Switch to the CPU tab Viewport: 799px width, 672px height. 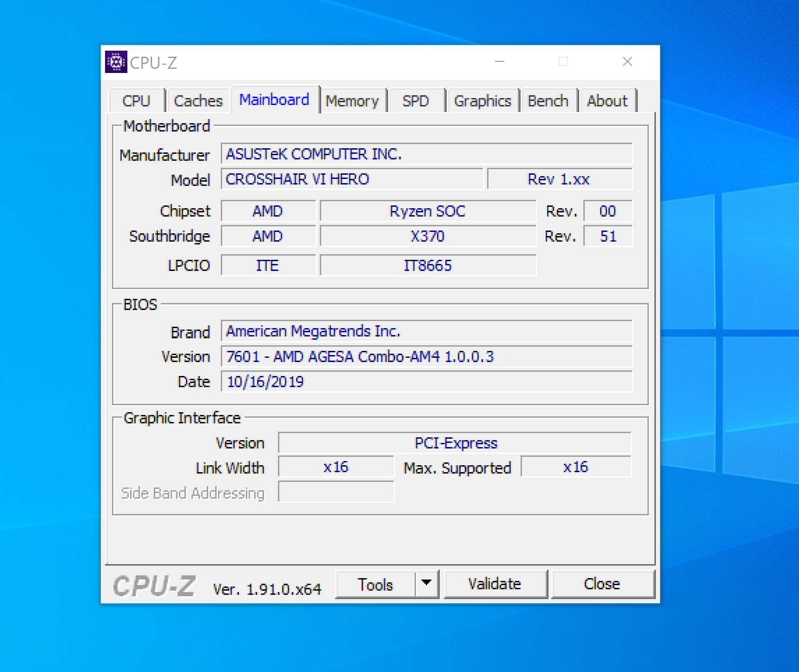coord(136,101)
